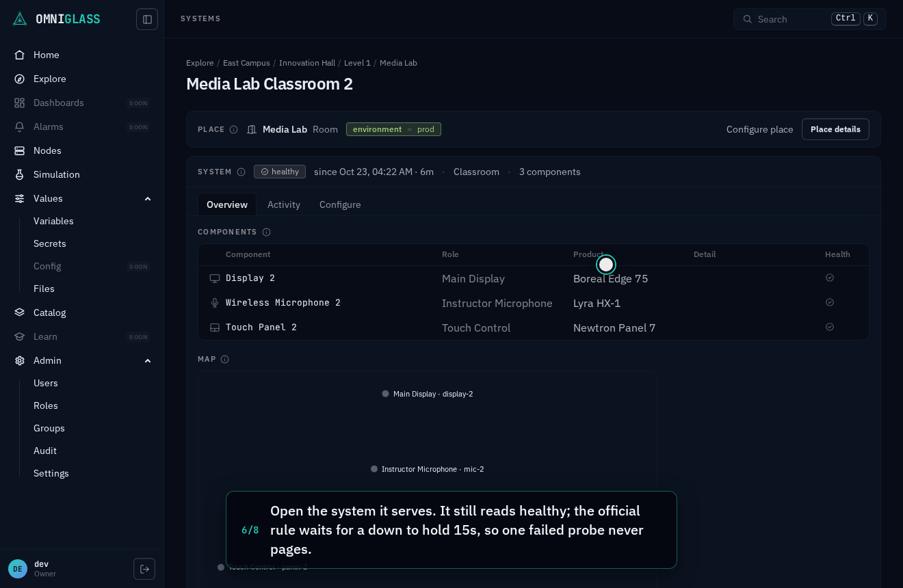The width and height of the screenshot is (903, 588).
Task: Open Roles under Admin
Action: 46,405
